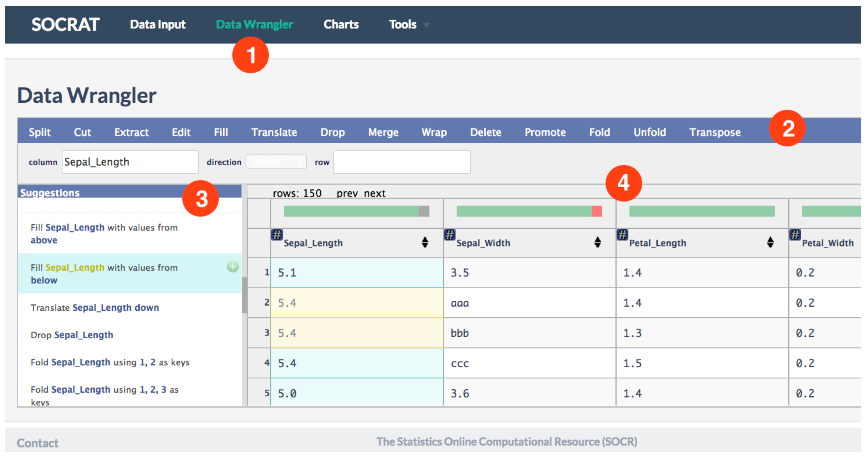Click the Sepal_Width data quality bar

point(529,211)
